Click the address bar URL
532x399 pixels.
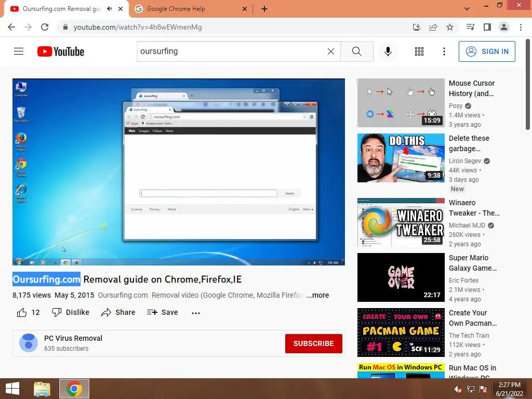click(138, 27)
